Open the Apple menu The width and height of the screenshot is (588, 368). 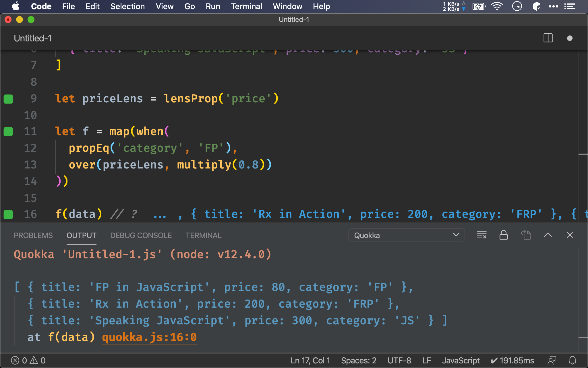(16, 6)
